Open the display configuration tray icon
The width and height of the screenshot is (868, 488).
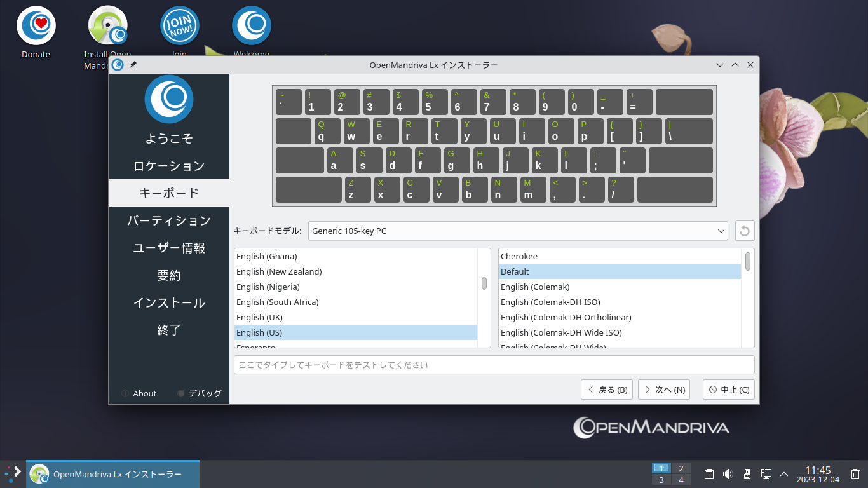(x=766, y=474)
